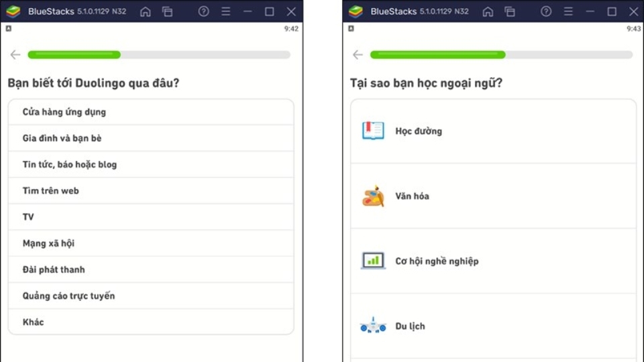Maximize the right BlueStacks window
This screenshot has width=644, height=362.
pyautogui.click(x=612, y=11)
